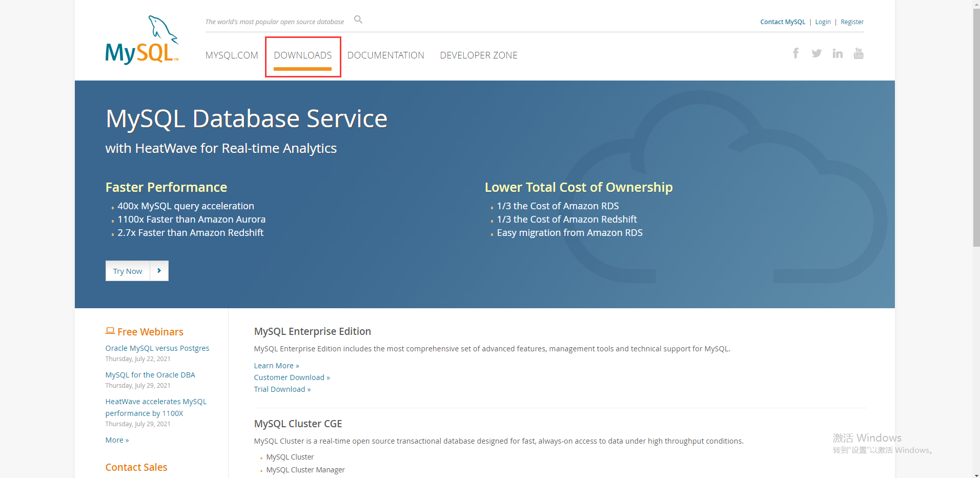Click the More webinars link

(117, 440)
